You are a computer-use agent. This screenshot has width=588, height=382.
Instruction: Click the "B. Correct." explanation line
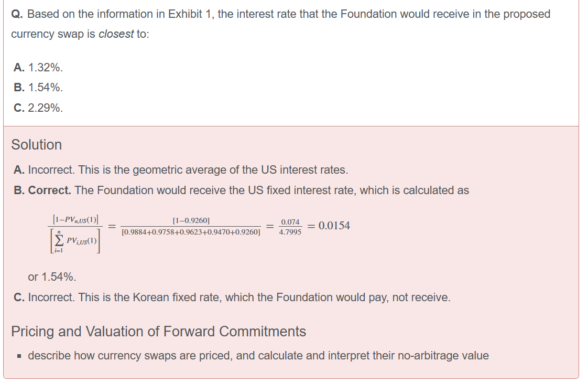click(241, 190)
